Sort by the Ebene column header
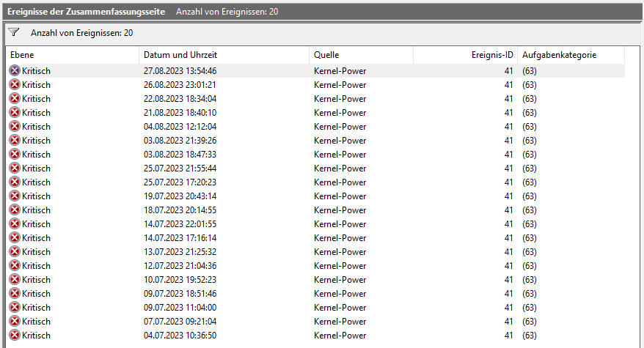 73,55
